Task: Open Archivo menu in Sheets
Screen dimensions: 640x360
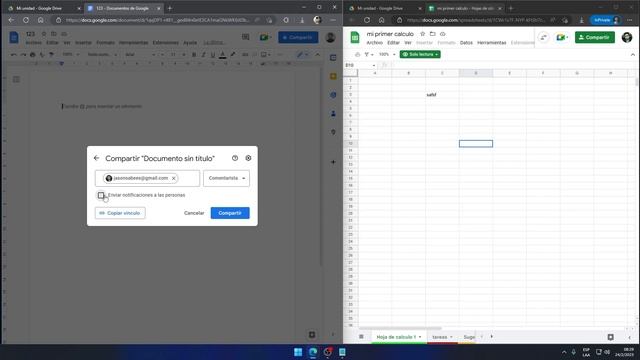Action: tap(374, 43)
